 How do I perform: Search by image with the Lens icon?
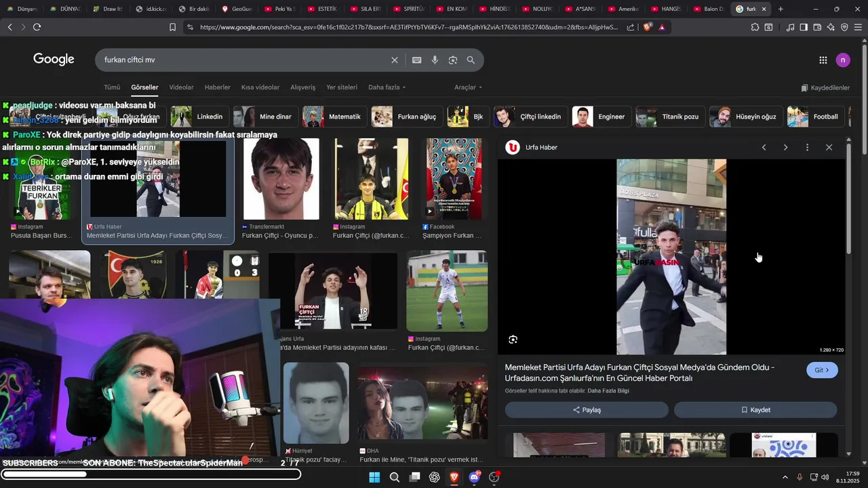tap(453, 60)
